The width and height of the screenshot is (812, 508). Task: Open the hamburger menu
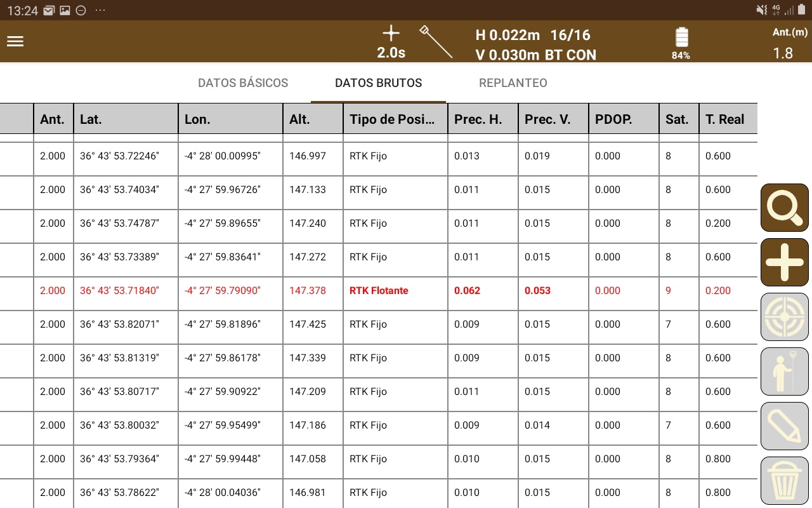[x=15, y=41]
